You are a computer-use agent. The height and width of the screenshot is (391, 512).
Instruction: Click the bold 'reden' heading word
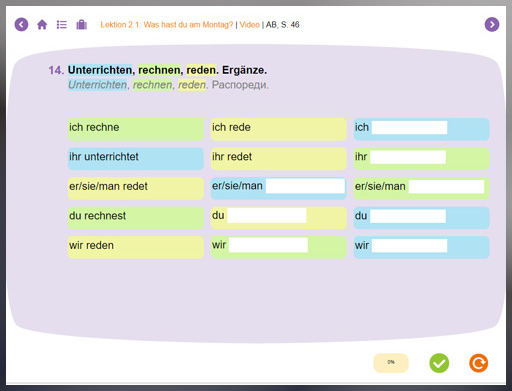tap(201, 70)
